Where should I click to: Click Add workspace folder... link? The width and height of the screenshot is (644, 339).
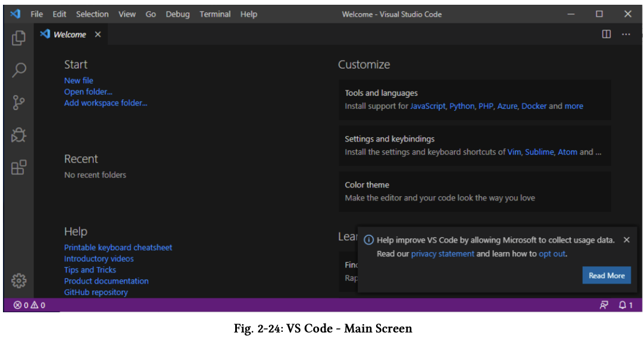click(x=105, y=103)
